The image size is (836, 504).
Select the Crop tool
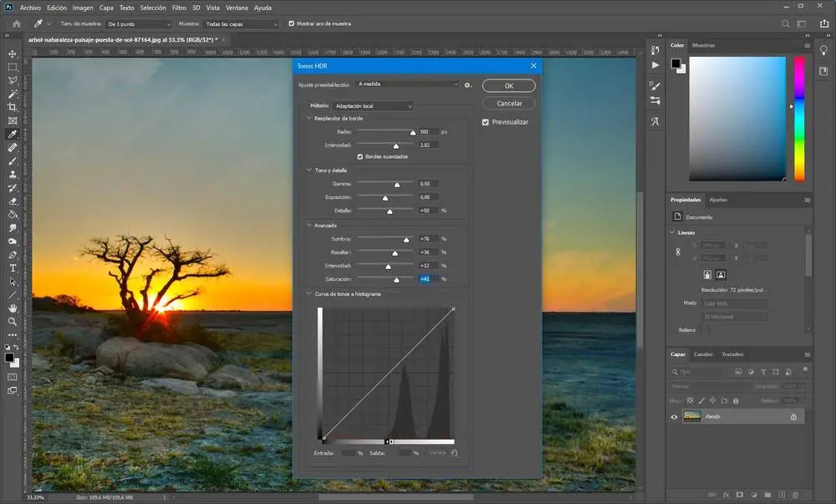(x=13, y=107)
